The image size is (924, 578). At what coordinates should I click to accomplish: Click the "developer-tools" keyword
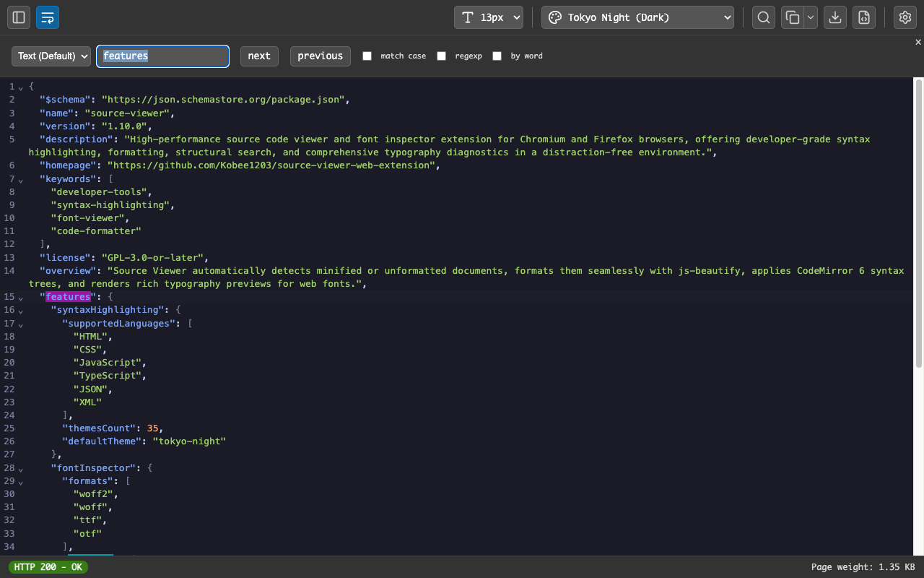tap(102, 192)
